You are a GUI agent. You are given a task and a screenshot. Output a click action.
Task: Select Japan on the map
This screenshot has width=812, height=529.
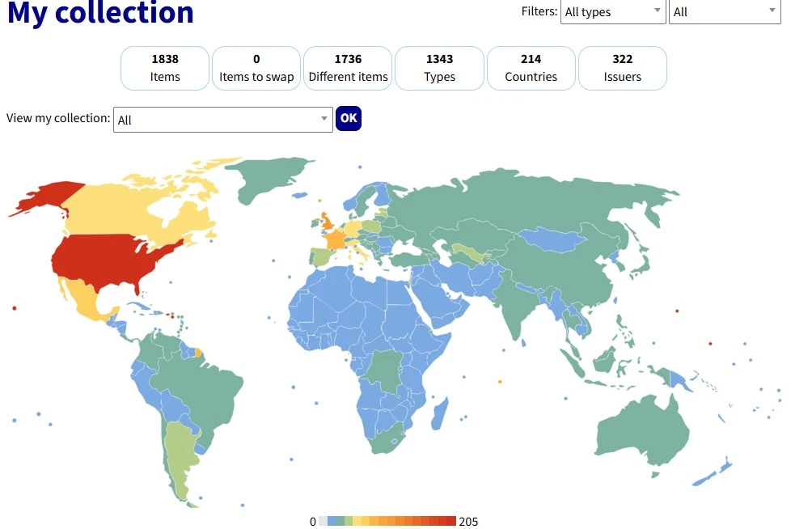click(x=642, y=266)
